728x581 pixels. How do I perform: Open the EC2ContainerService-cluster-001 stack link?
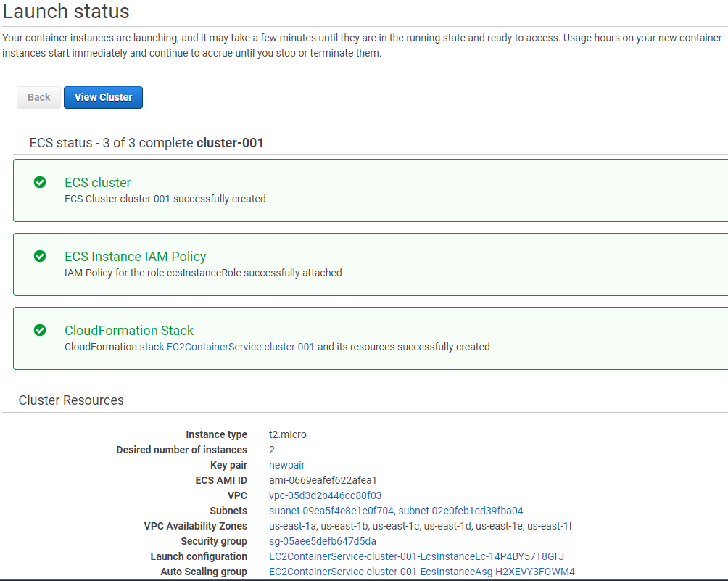click(x=241, y=347)
